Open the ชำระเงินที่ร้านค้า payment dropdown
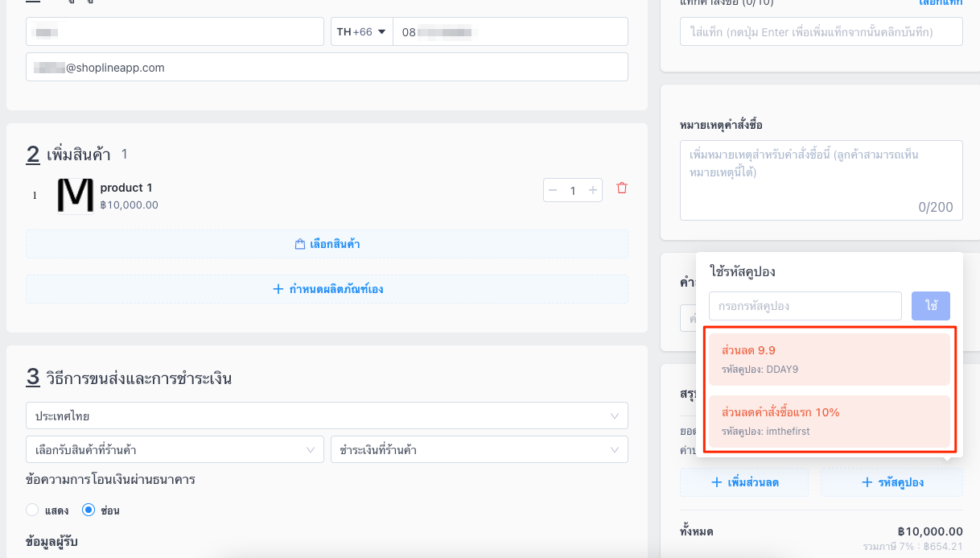The image size is (980, 558). [480, 450]
